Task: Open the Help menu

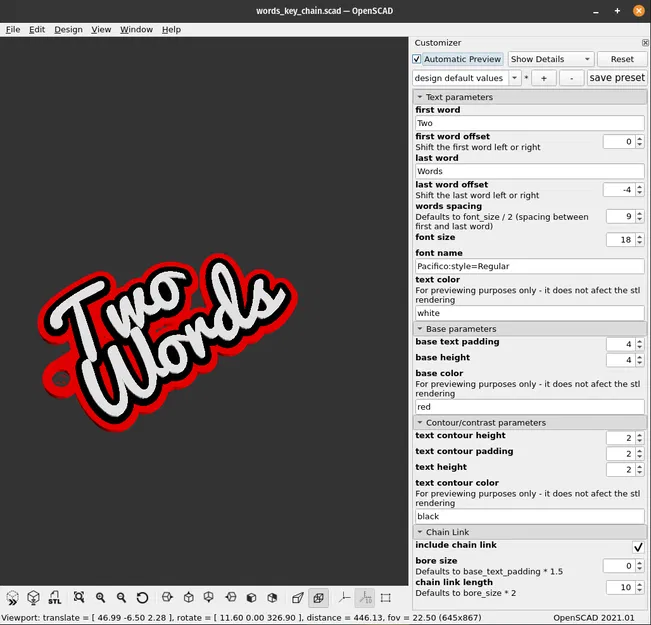Action: pyautogui.click(x=171, y=29)
